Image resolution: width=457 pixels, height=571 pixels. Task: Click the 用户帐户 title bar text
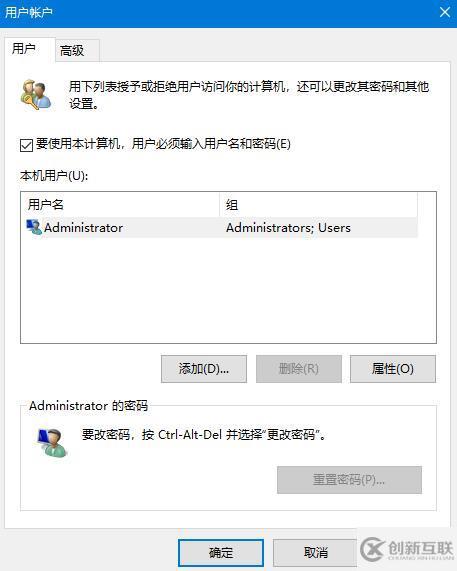tap(29, 12)
